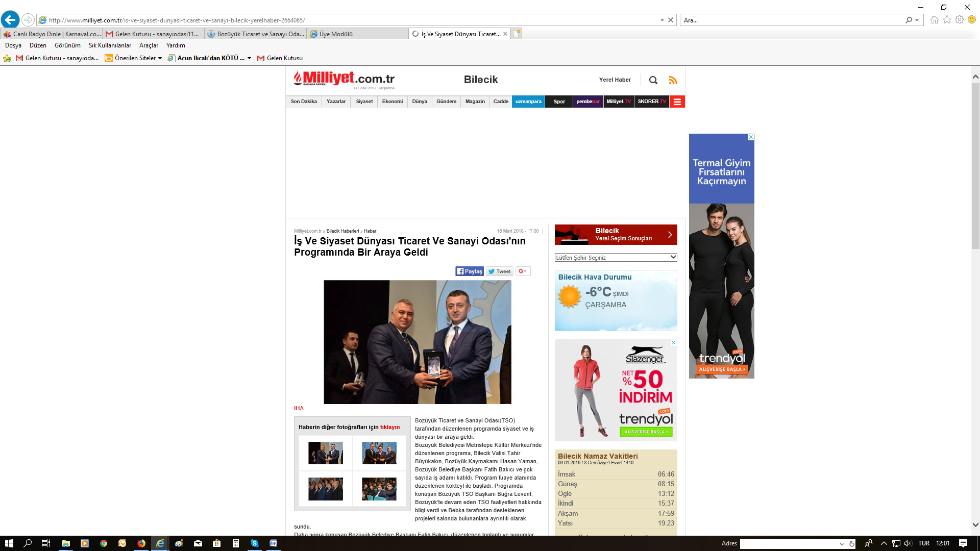This screenshot has height=551, width=980.
Task: Open Bilecik Yerel Seçim Sonuçları banner
Action: [616, 235]
